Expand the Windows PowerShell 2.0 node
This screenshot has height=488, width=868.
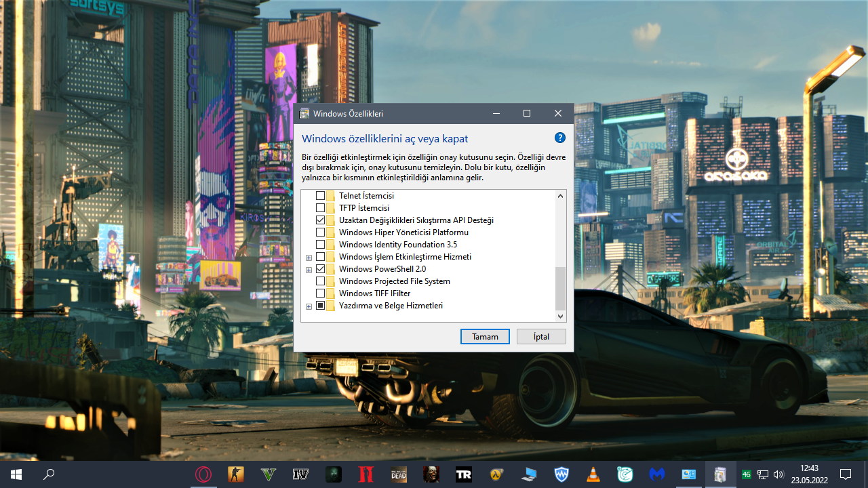[309, 270]
